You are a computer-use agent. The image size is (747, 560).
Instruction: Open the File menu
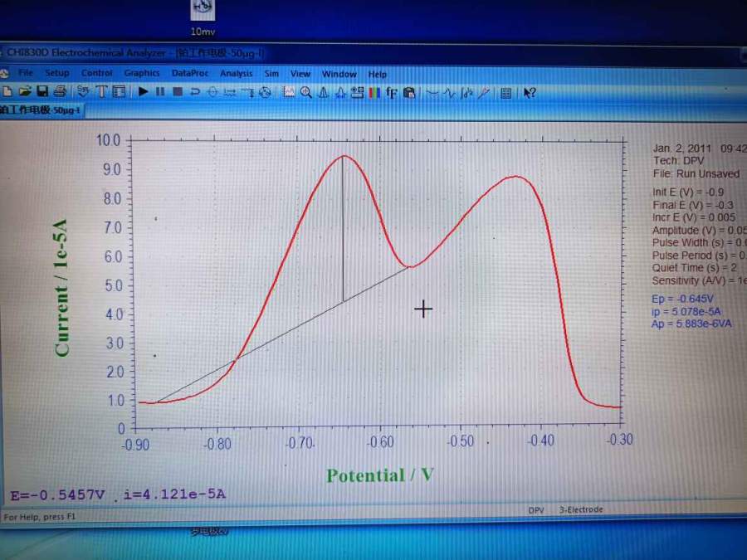click(x=26, y=73)
